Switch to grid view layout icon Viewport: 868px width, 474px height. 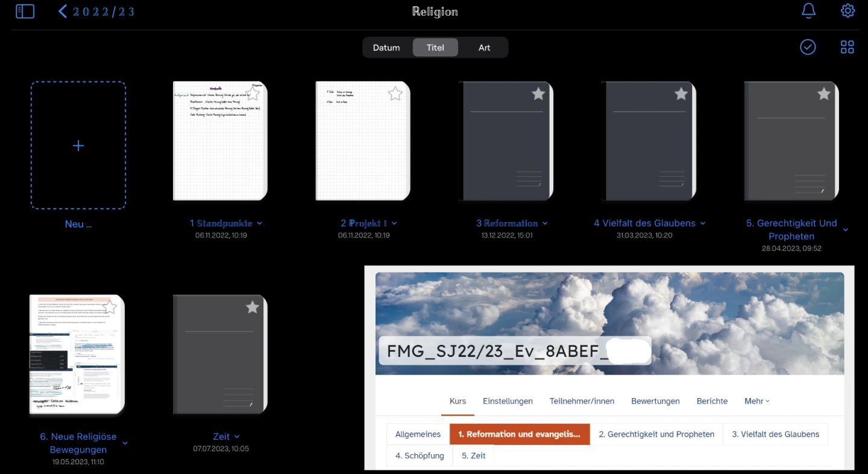pyautogui.click(x=847, y=47)
